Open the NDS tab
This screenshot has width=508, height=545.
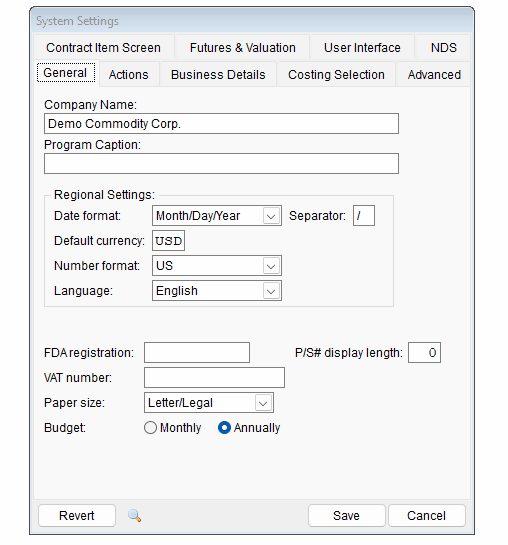click(x=443, y=47)
